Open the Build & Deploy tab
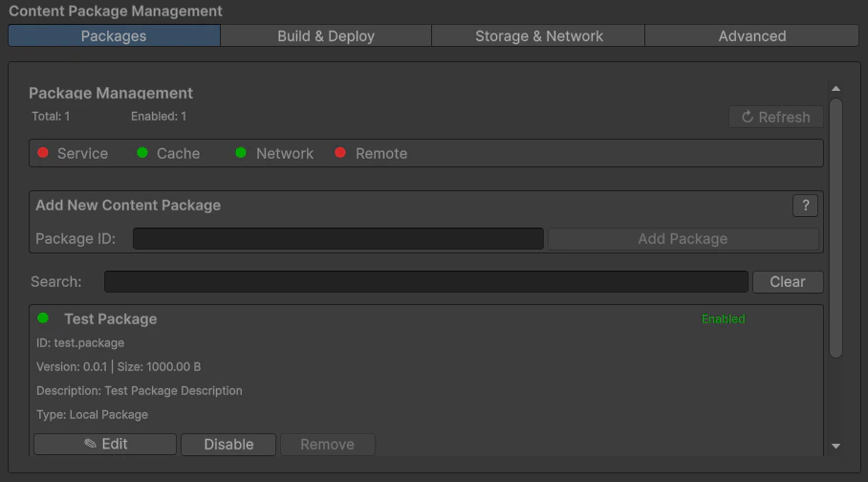This screenshot has height=482, width=868. [x=326, y=36]
